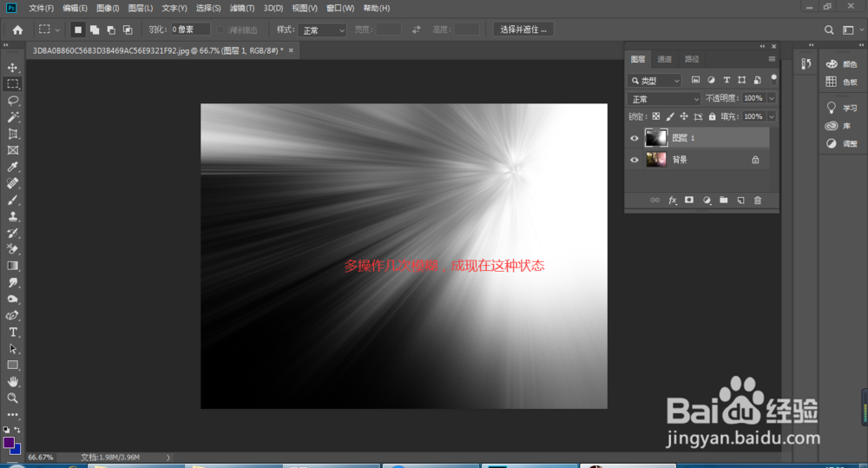Open the layers panel menu

pos(772,59)
